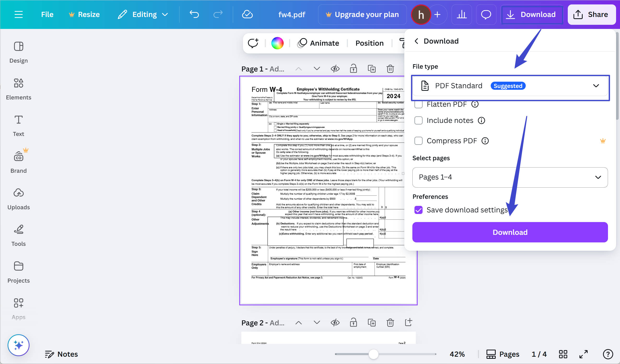The image size is (620, 364).
Task: Move Page 2 down with arrow
Action: pyautogui.click(x=317, y=323)
